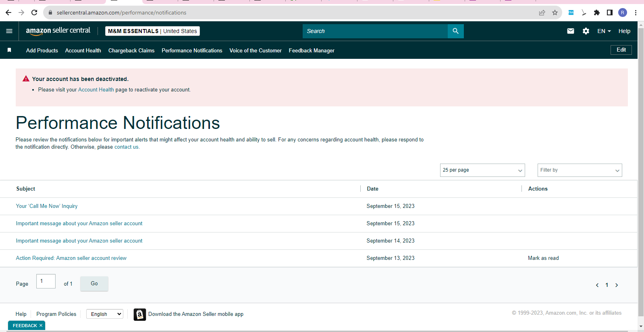Click the Edit button in navigation bar
The width and height of the screenshot is (644, 332).
pos(621,50)
